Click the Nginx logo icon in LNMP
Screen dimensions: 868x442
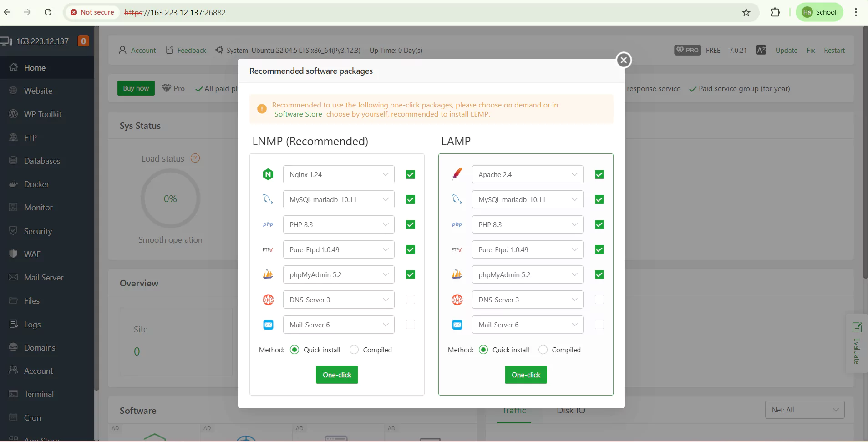[x=268, y=174]
